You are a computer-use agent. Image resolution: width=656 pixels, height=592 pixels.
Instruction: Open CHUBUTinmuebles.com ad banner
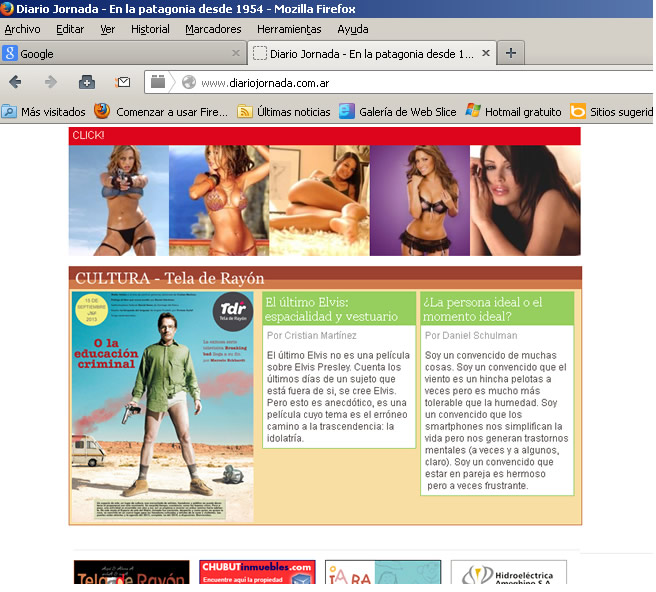[257, 572]
